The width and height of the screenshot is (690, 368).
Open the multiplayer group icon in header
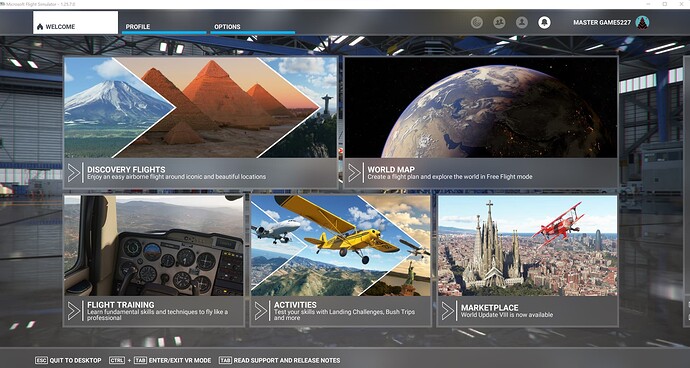click(x=499, y=22)
